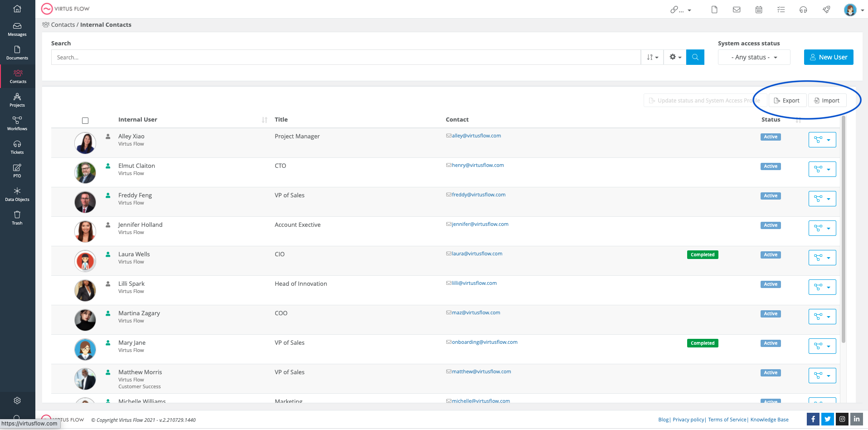Go to Projects from the sidebar
The width and height of the screenshot is (868, 430).
(17, 99)
